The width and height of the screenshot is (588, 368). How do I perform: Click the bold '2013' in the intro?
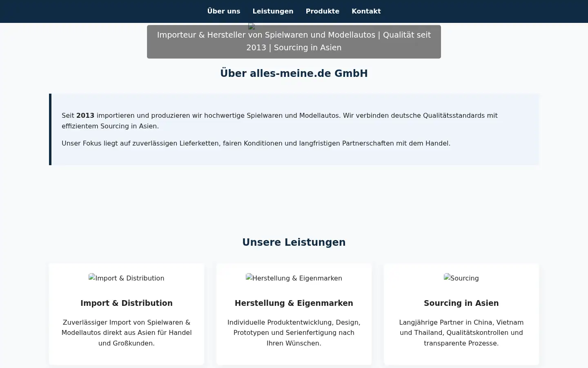[85, 116]
